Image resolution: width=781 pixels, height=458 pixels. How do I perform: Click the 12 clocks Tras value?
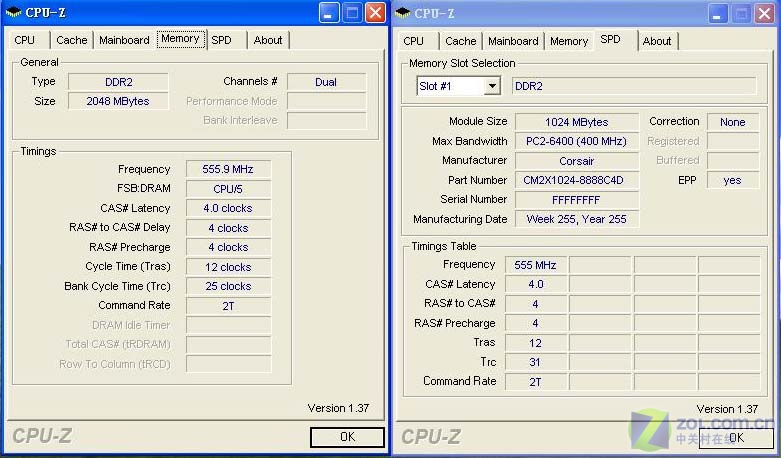tap(228, 267)
